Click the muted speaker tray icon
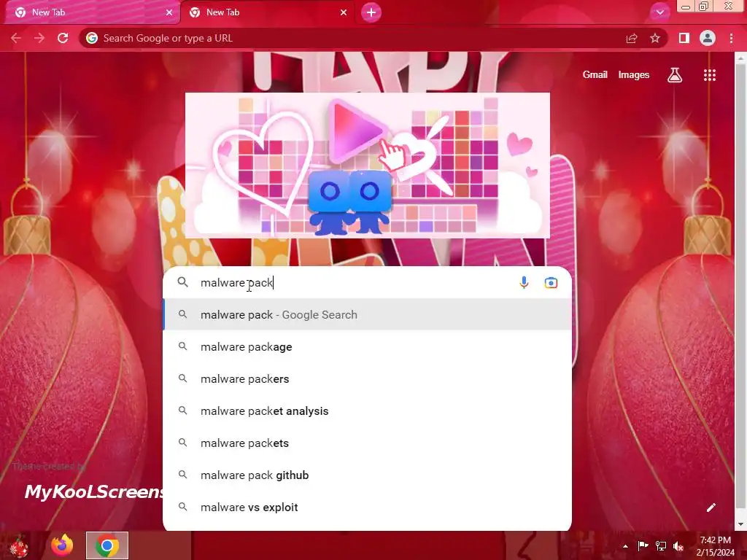Viewport: 747px width, 560px height. point(678,545)
